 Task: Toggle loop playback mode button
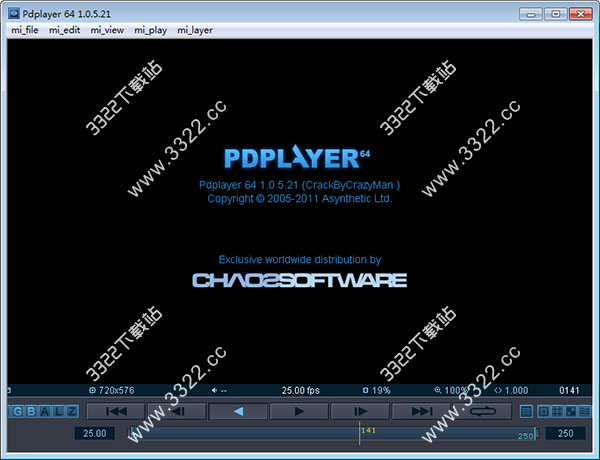[x=482, y=411]
